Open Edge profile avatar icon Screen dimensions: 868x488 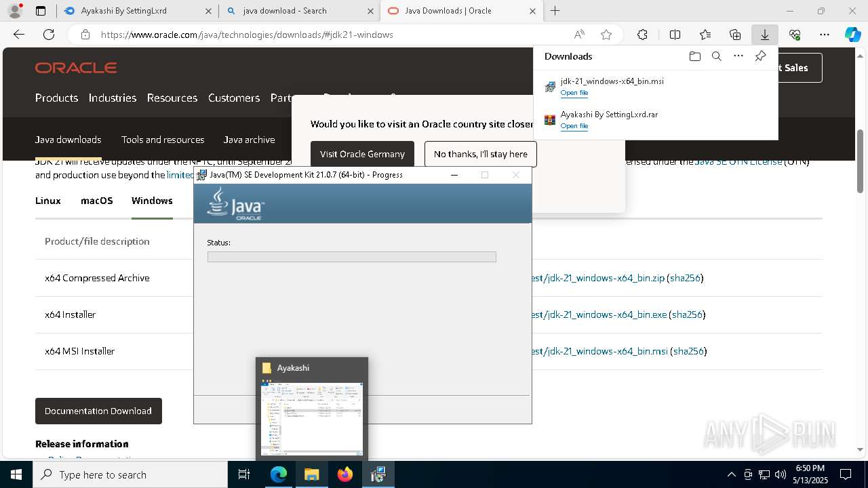pos(15,11)
